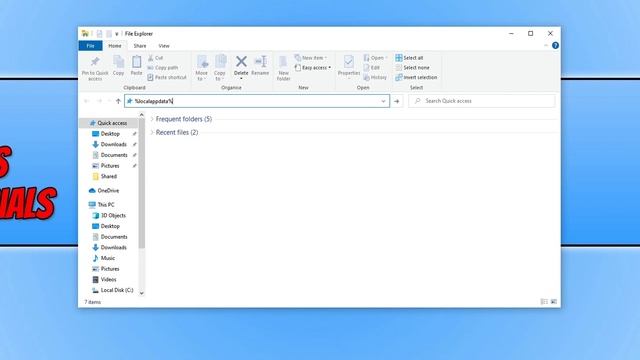Switch to the View tab
This screenshot has width=640, height=360.
164,46
